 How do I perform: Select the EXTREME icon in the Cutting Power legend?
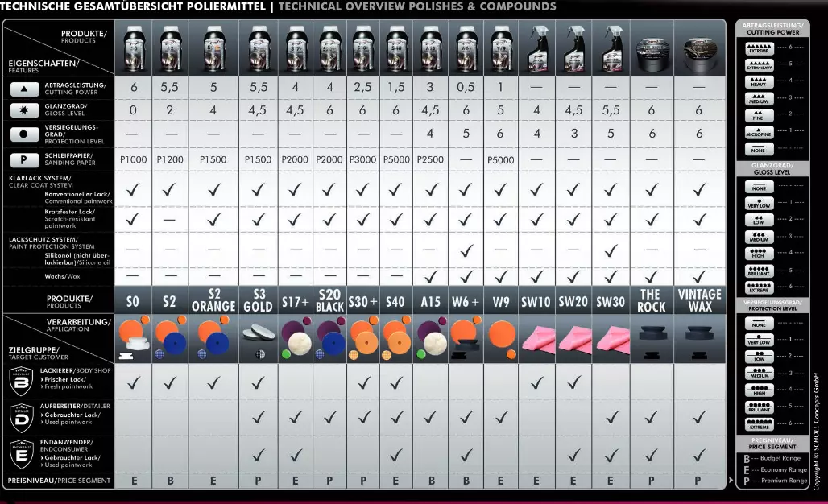pyautogui.click(x=760, y=48)
